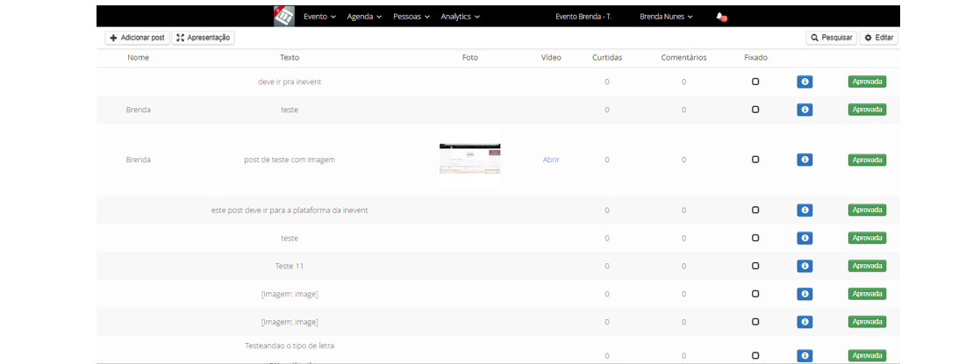Expand the Analytics menu
This screenshot has height=364, width=980.
(460, 17)
